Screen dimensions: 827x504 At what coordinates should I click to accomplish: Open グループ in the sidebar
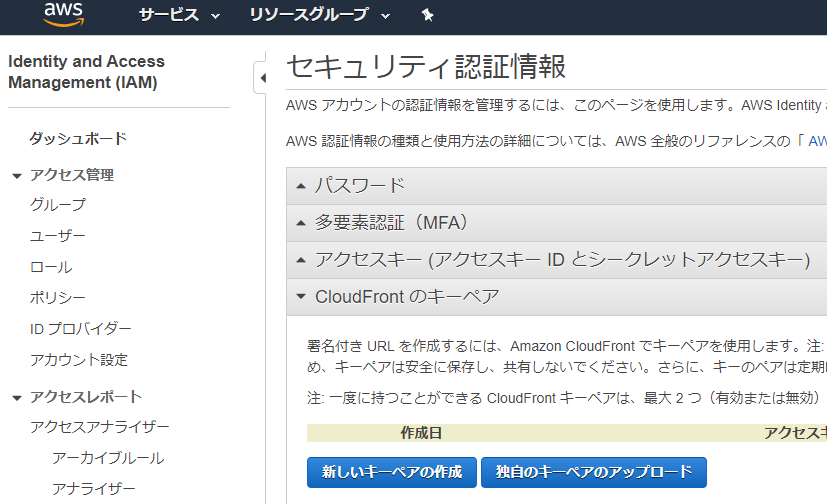click(57, 205)
